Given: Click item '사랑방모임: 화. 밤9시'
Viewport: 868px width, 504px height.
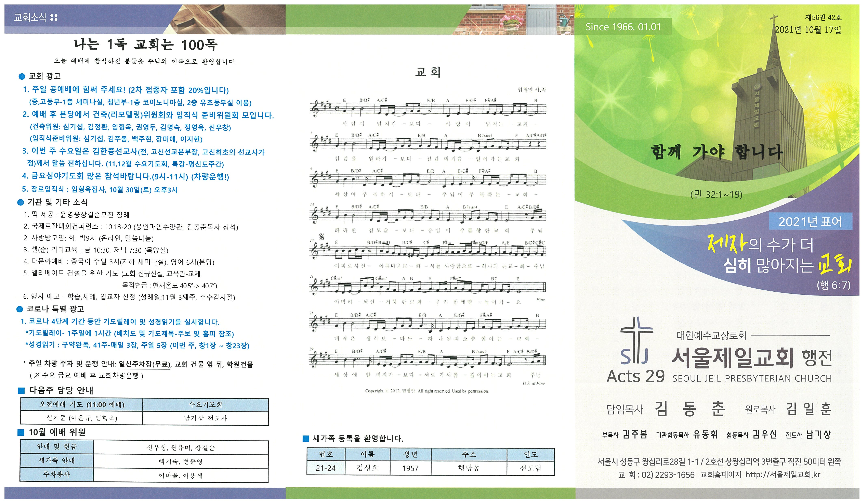Looking at the screenshot, I should pos(89,239).
